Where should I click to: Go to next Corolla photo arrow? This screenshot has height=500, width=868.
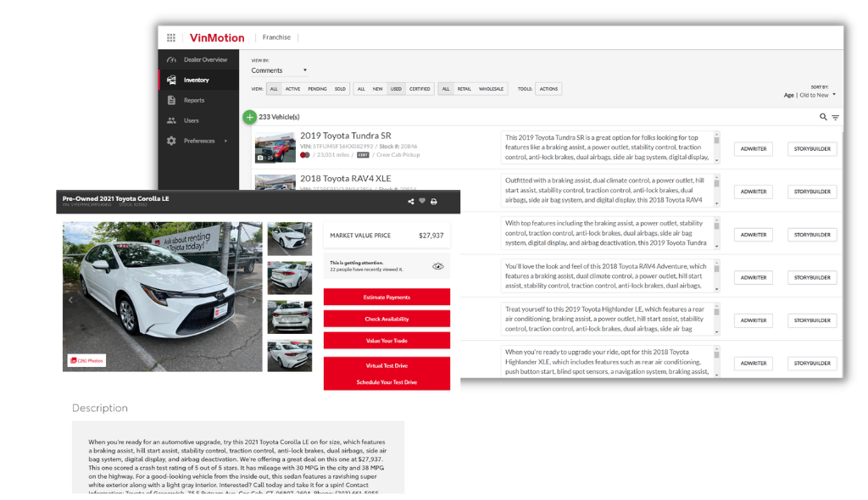pyautogui.click(x=254, y=300)
